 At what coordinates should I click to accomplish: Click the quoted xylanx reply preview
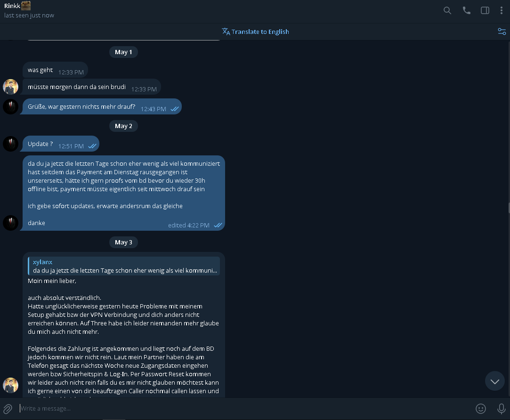[x=124, y=266]
